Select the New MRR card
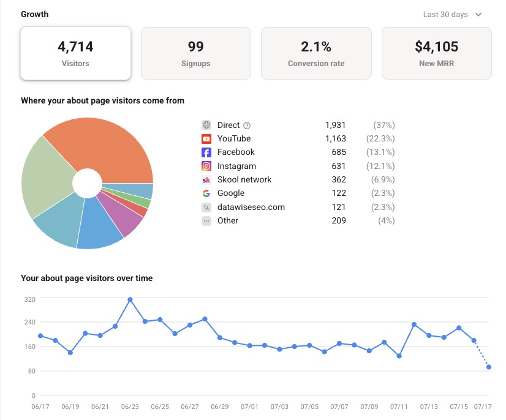The image size is (506, 420). 437,53
